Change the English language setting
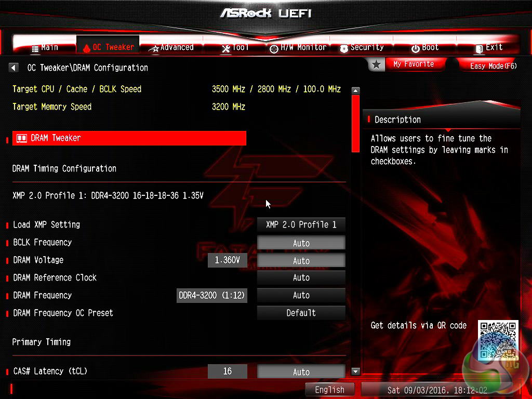The height and width of the screenshot is (399, 532). [330, 390]
